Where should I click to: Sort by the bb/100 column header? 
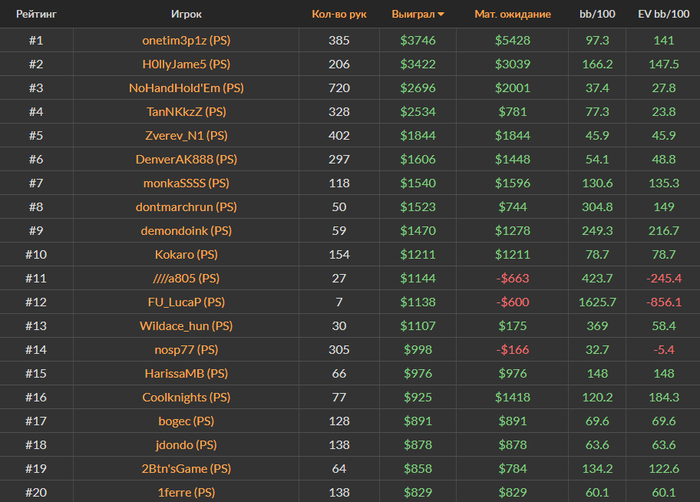pyautogui.click(x=597, y=16)
